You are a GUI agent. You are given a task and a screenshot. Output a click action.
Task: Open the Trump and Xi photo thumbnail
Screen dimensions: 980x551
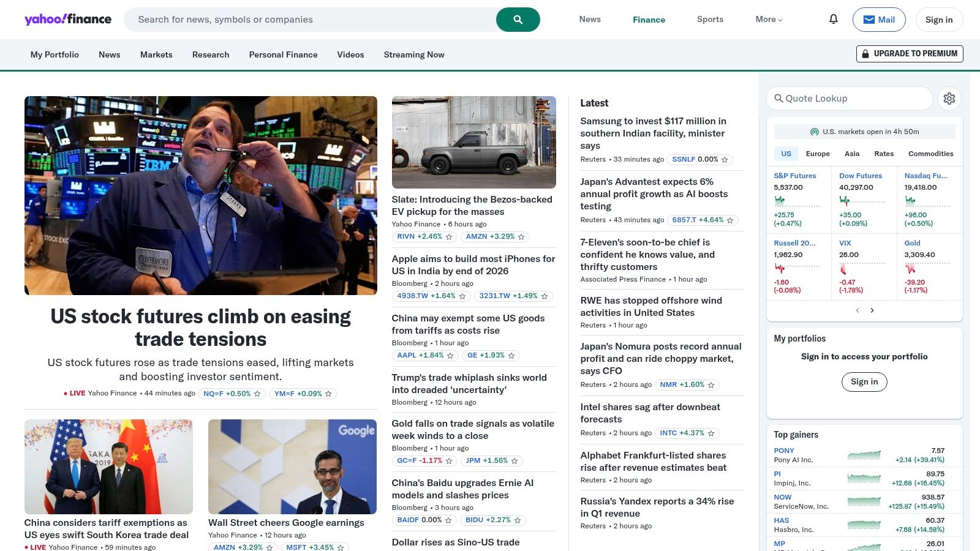click(108, 467)
